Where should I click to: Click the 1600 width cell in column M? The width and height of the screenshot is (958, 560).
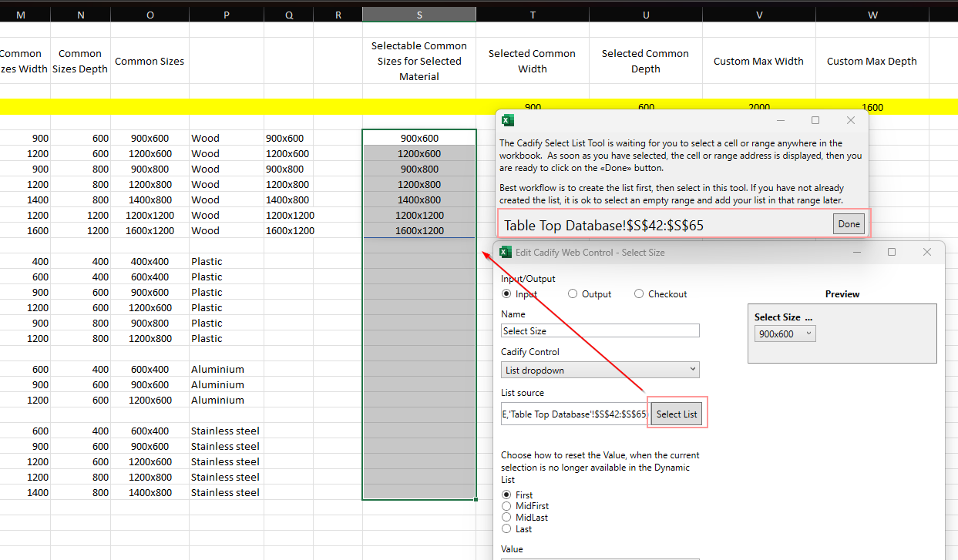(x=25, y=230)
